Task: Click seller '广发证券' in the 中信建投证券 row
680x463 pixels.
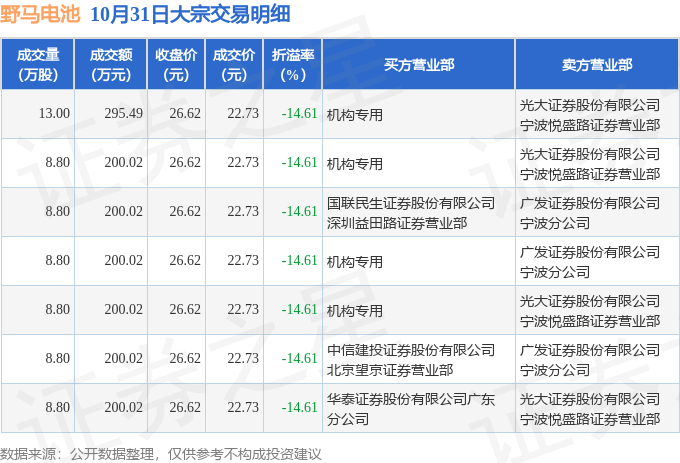Action: (590, 360)
